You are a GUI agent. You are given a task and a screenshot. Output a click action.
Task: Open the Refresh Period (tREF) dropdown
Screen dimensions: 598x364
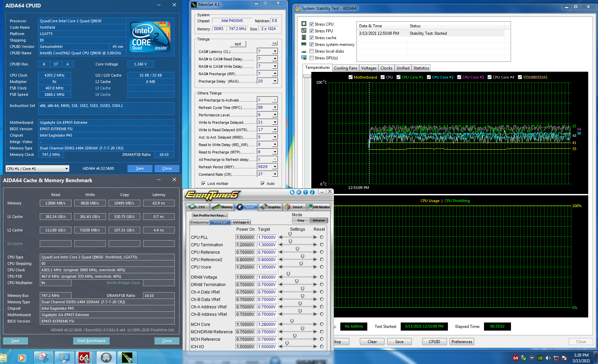275,167
